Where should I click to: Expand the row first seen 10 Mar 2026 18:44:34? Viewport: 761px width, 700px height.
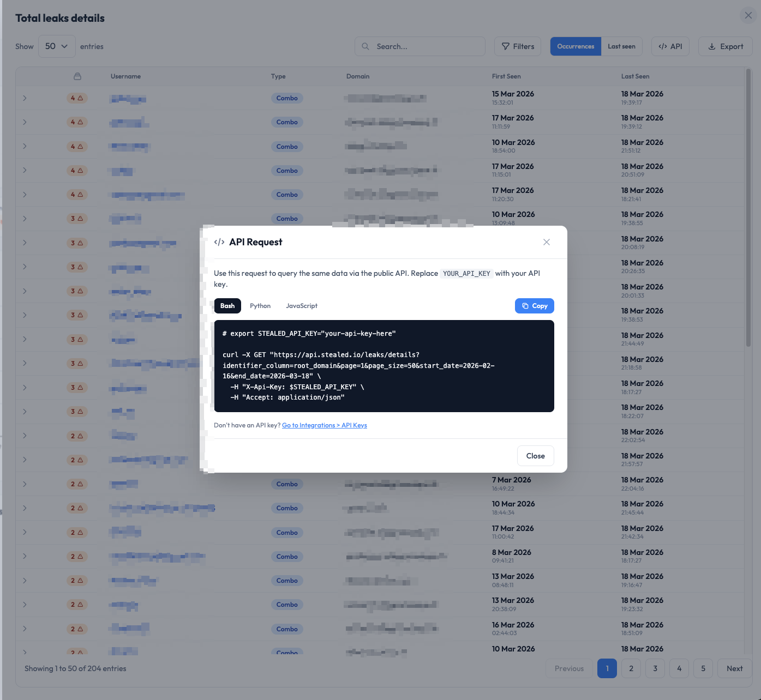[x=25, y=508]
